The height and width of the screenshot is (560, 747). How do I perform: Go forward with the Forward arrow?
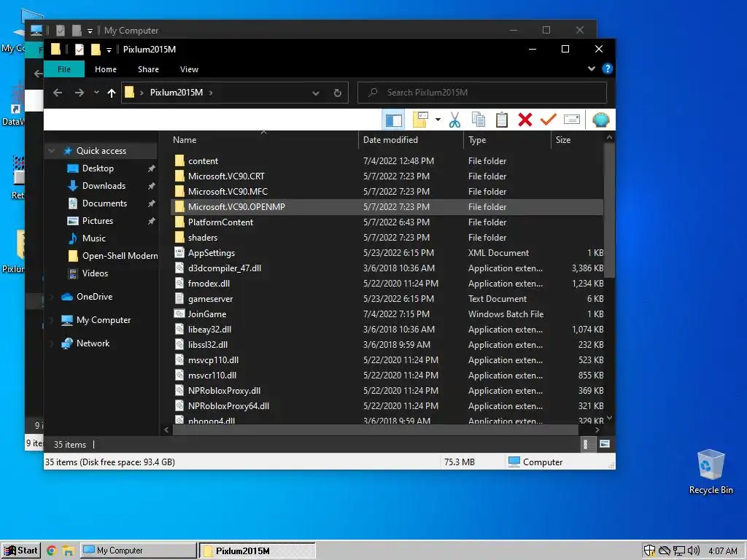pyautogui.click(x=80, y=93)
